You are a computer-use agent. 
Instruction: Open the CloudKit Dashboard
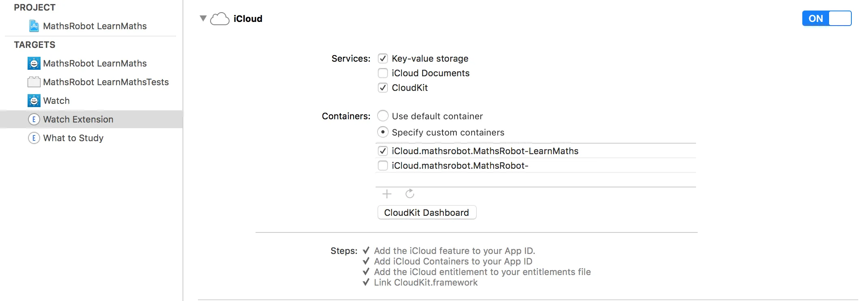[x=427, y=213]
